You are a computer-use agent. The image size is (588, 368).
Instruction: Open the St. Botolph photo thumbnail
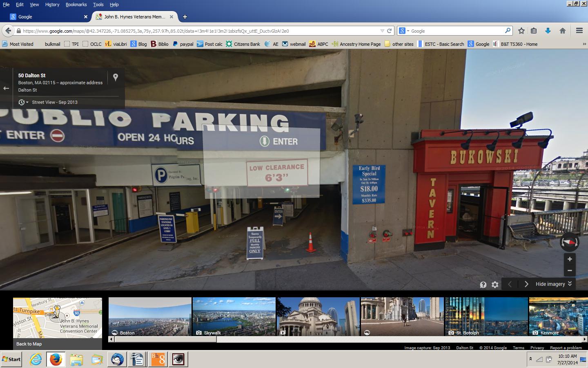click(486, 316)
